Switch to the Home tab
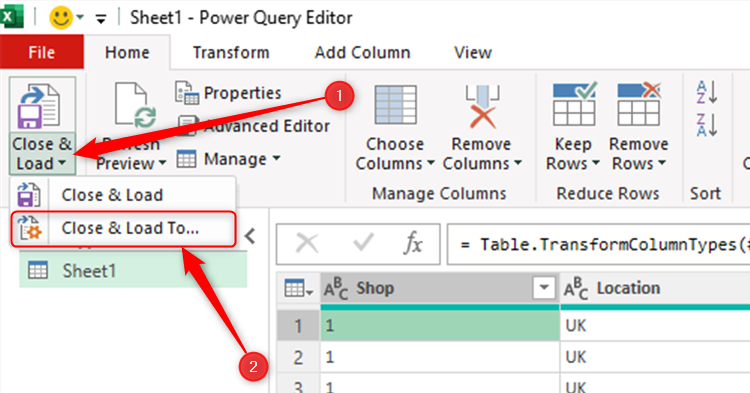The width and height of the screenshot is (750, 393). (127, 52)
